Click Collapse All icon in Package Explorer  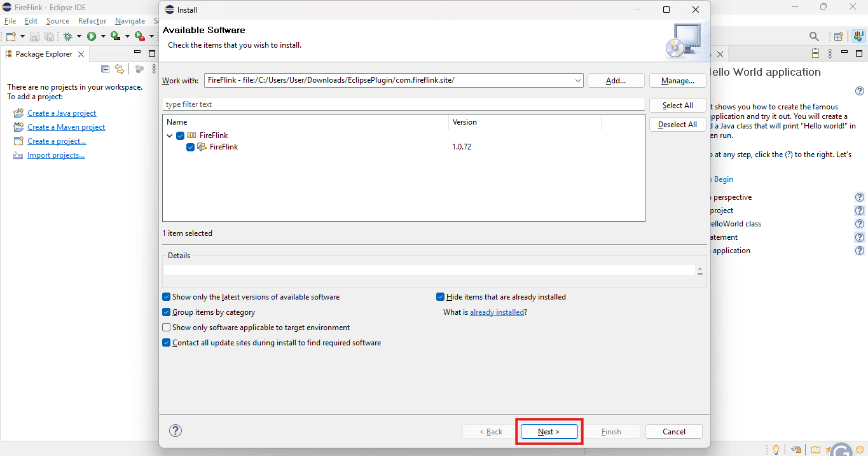[106, 69]
